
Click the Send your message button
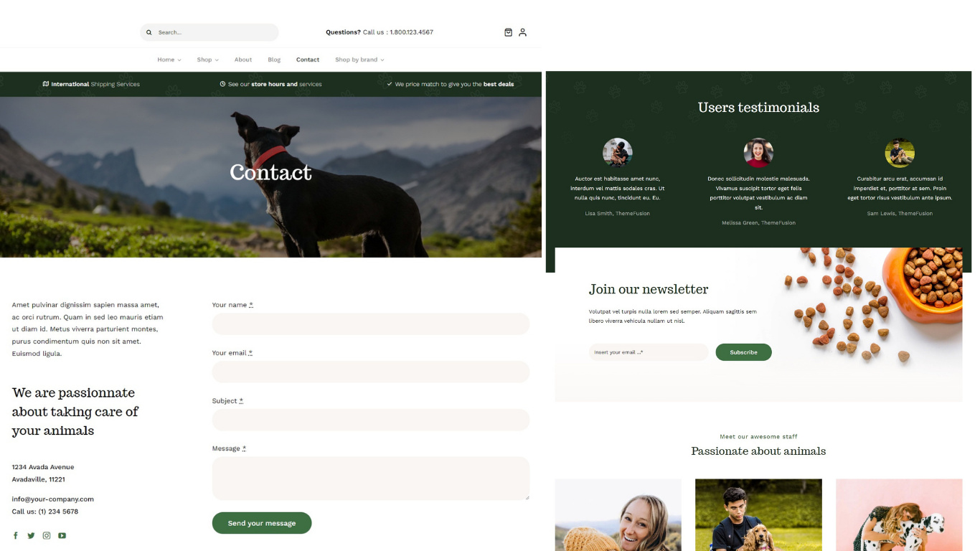pos(262,523)
